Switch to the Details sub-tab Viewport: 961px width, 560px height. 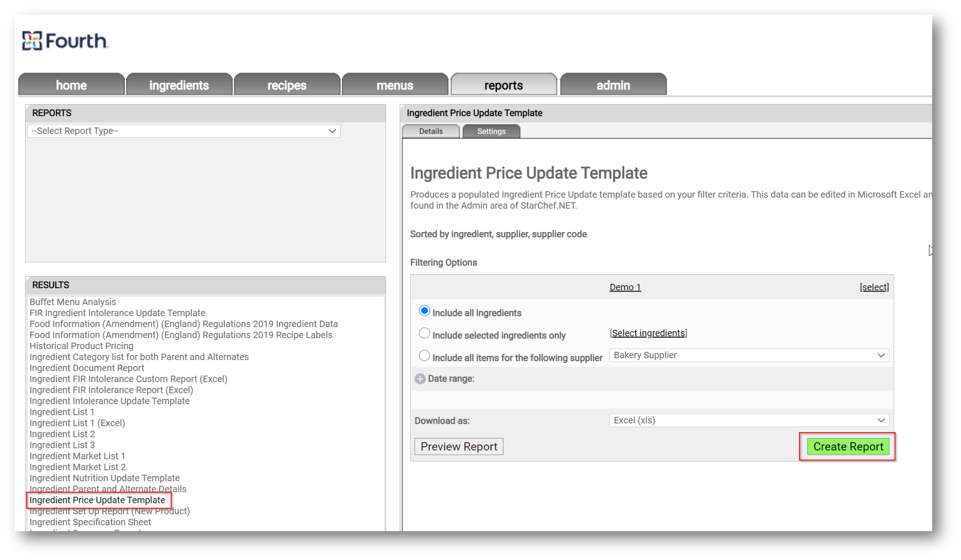(431, 131)
